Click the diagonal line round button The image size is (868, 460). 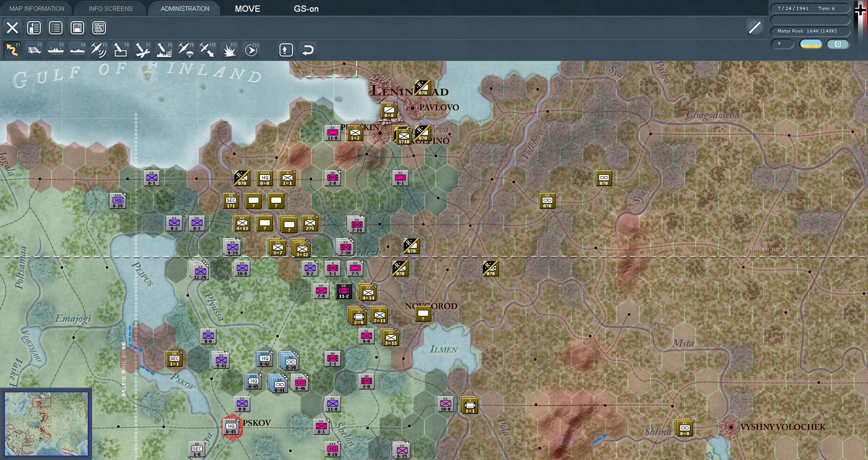pos(755,28)
